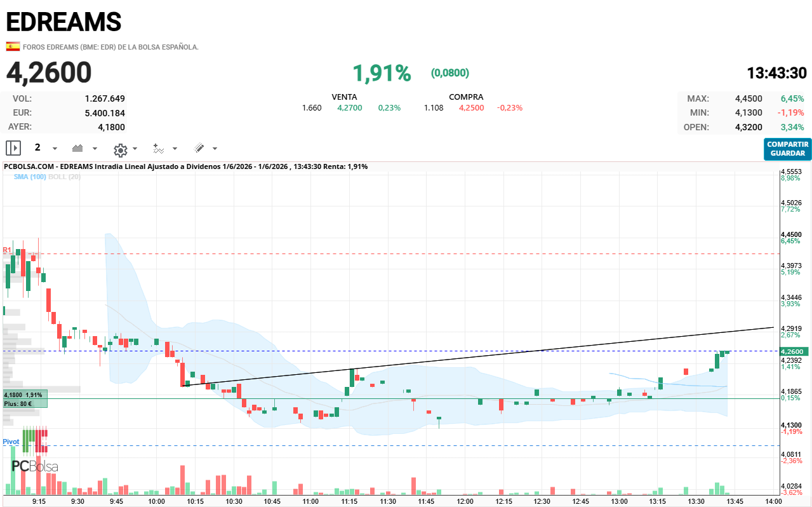Click the current price 4,2600 header
Image resolution: width=812 pixels, height=507 pixels.
[49, 73]
